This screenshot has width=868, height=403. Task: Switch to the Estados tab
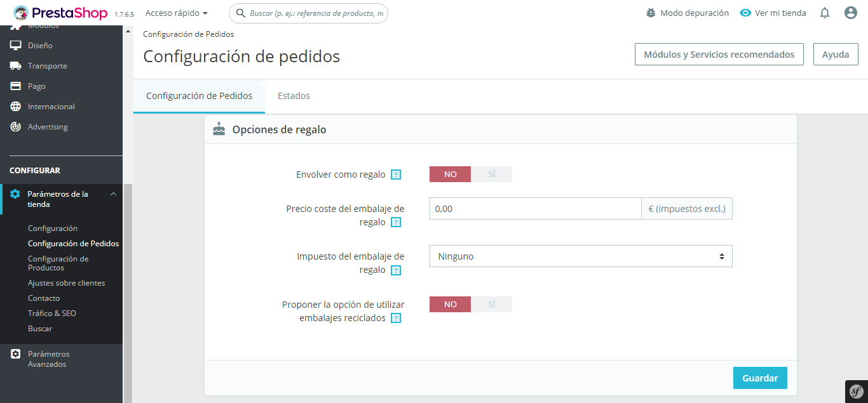click(x=294, y=96)
